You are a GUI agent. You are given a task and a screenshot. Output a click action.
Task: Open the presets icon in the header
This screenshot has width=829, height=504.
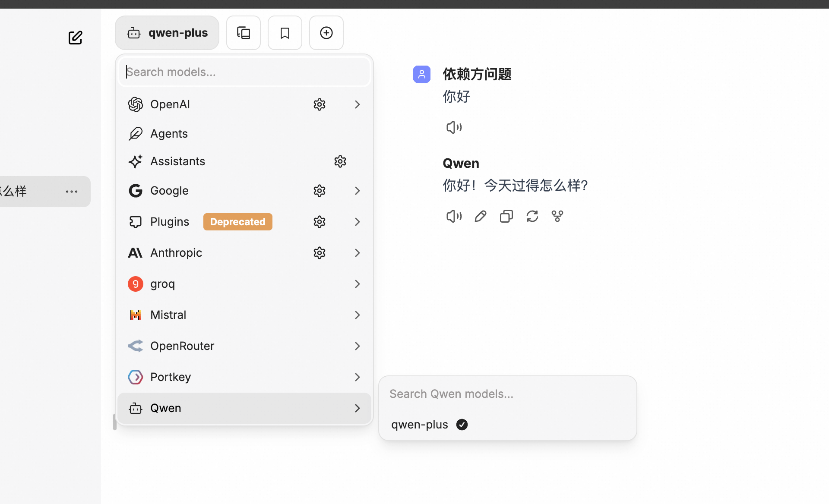(x=244, y=33)
